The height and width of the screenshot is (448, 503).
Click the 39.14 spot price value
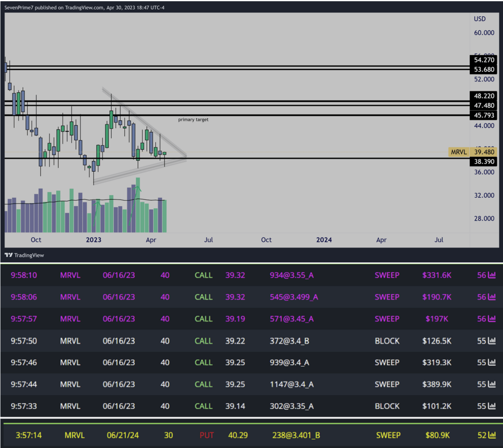pos(235,406)
